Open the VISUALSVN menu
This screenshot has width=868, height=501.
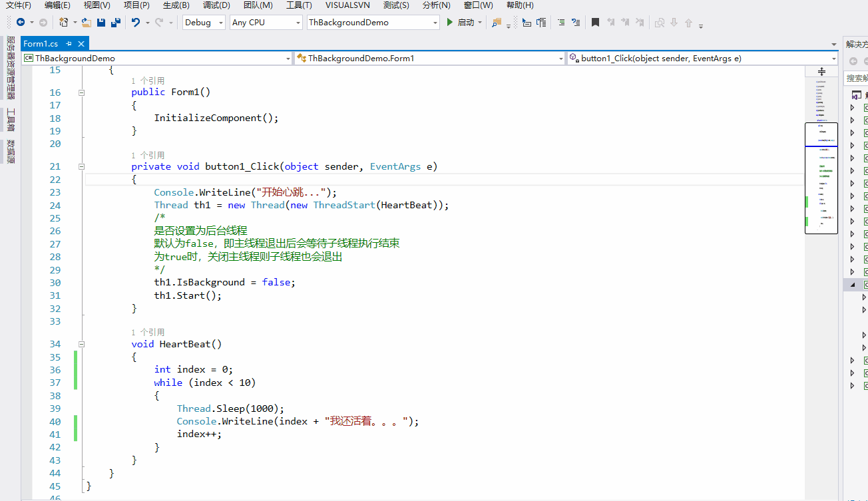point(347,5)
